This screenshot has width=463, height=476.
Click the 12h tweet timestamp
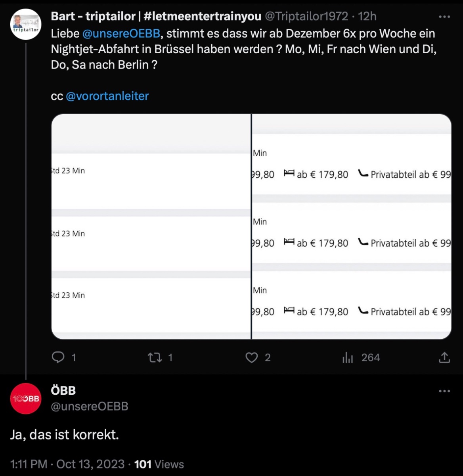point(367,16)
